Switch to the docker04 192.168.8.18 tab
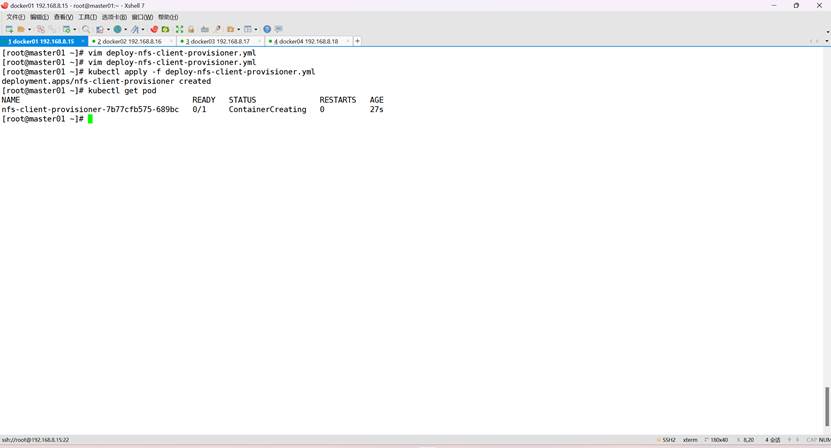 click(x=306, y=41)
